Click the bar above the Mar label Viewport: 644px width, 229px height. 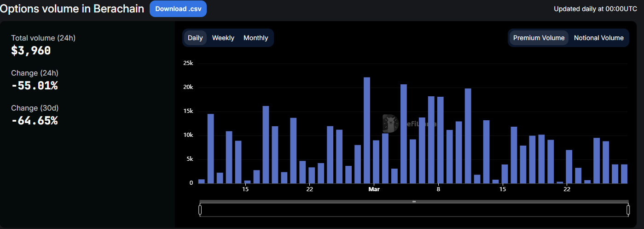click(376, 162)
